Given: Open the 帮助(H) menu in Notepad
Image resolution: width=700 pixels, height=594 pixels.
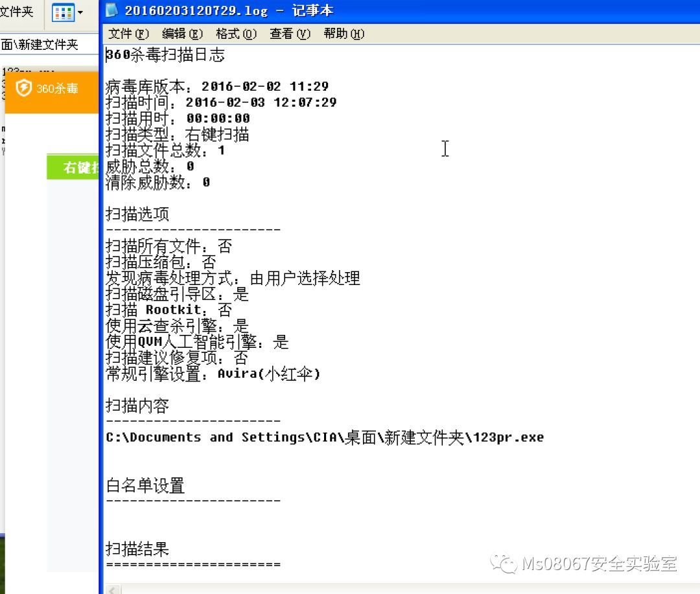Looking at the screenshot, I should click(x=344, y=34).
